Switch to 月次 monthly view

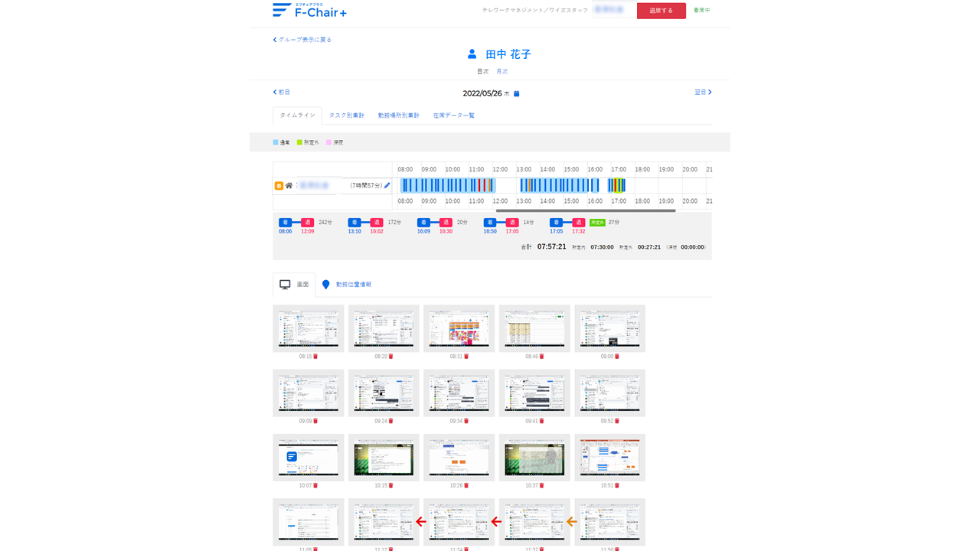tap(501, 71)
